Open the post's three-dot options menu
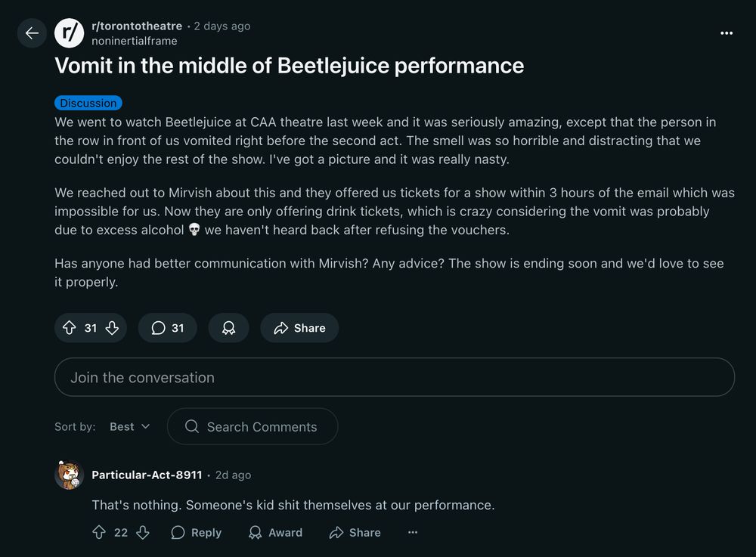The image size is (756, 557). [727, 33]
